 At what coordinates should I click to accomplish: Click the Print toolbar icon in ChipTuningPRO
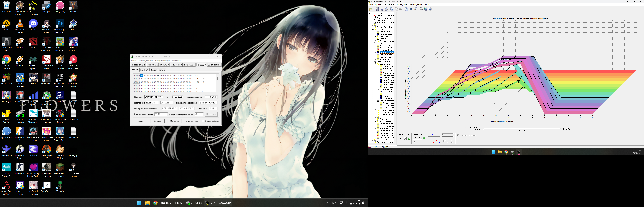point(386,9)
